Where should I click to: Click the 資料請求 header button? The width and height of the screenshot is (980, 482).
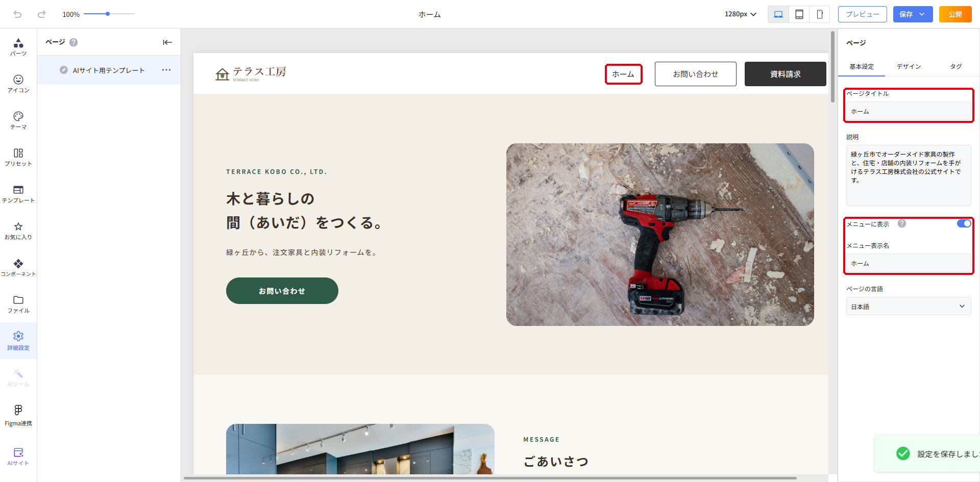tap(785, 74)
